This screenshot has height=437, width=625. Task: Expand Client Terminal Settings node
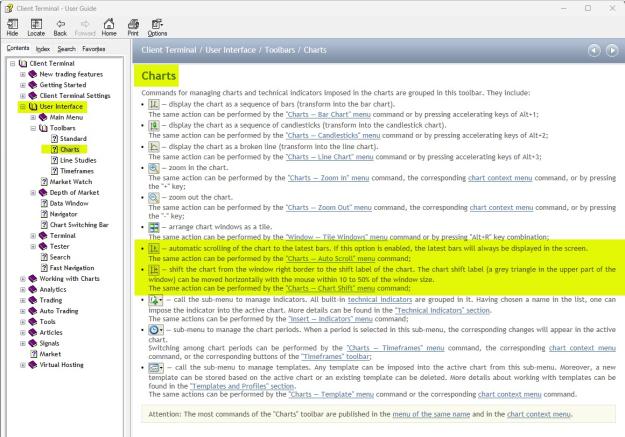point(23,96)
